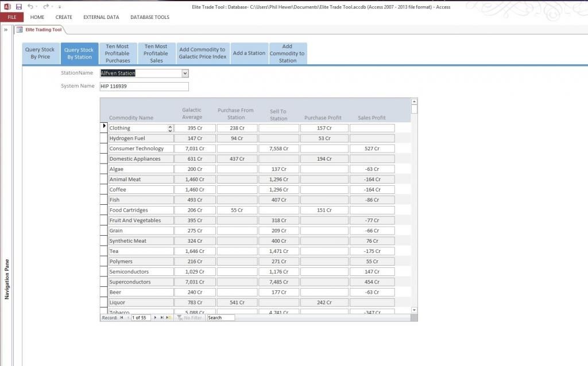Go to the first record
588x366 pixels.
point(122,318)
